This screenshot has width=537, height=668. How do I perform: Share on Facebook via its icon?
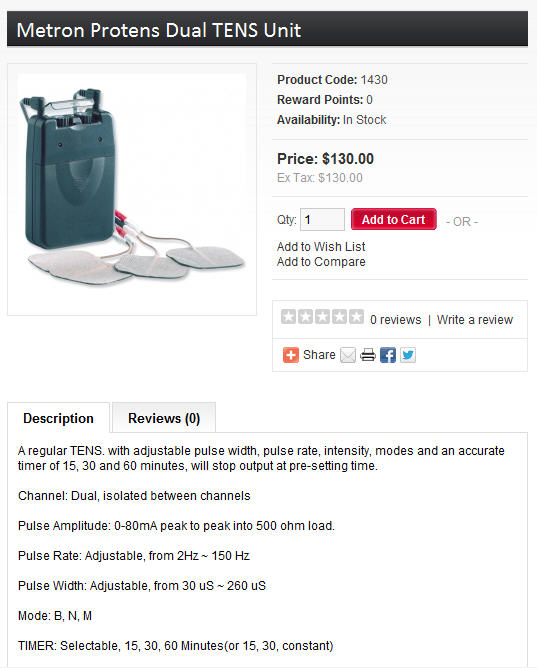click(x=388, y=355)
